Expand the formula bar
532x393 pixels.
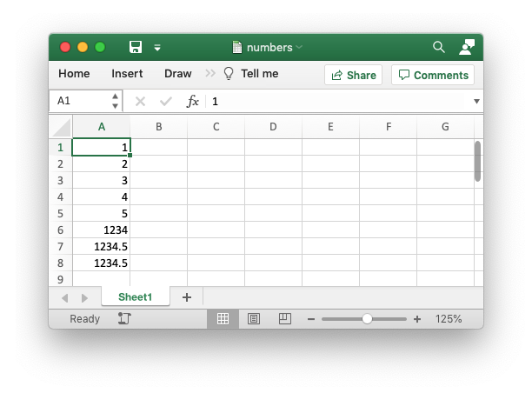(x=476, y=101)
